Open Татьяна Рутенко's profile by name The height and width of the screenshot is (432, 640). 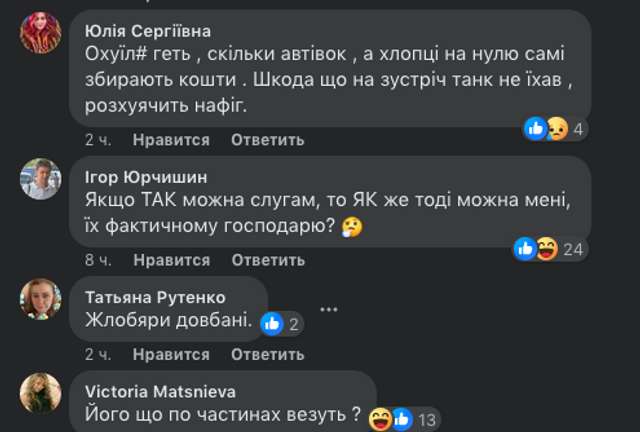point(155,297)
